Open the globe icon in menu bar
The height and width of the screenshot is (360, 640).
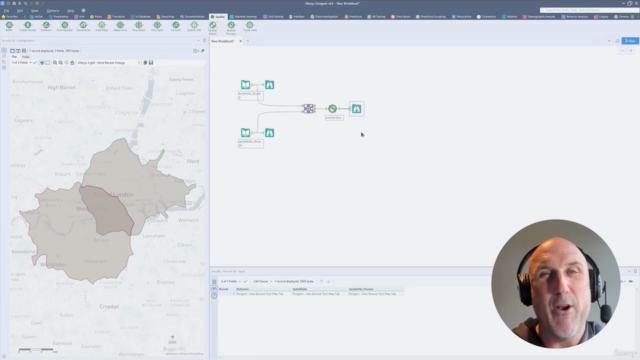click(84, 11)
